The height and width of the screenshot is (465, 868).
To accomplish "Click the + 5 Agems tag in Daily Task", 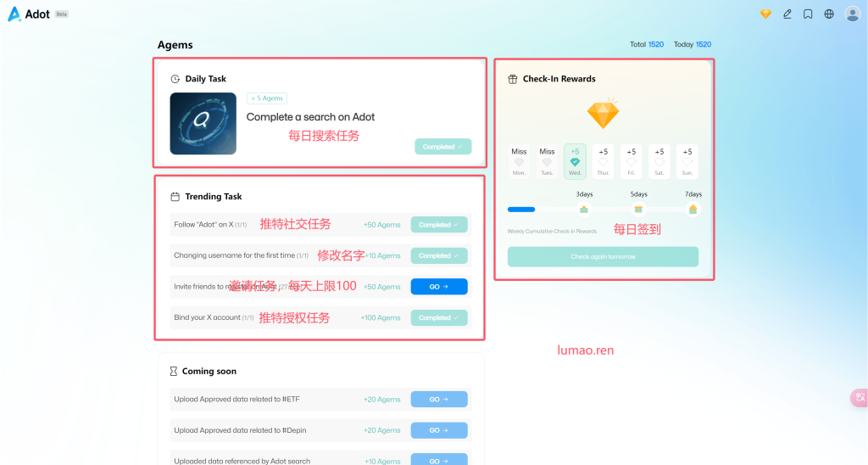I will pos(267,98).
